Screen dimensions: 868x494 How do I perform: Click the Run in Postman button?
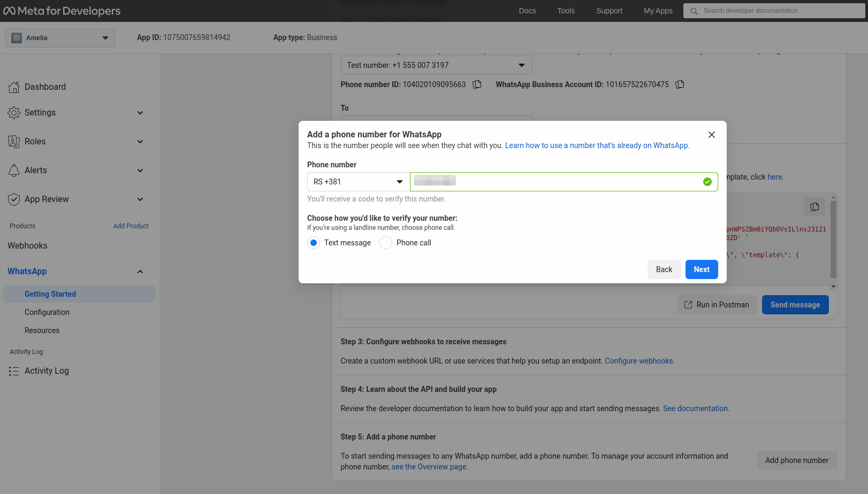718,305
